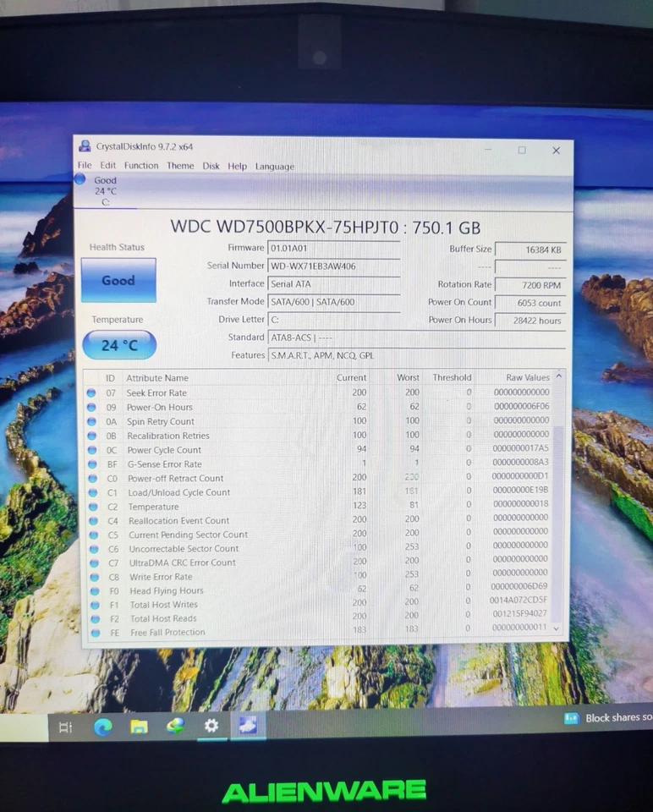Click the Features S.M.A.R.T. field

coord(417,356)
